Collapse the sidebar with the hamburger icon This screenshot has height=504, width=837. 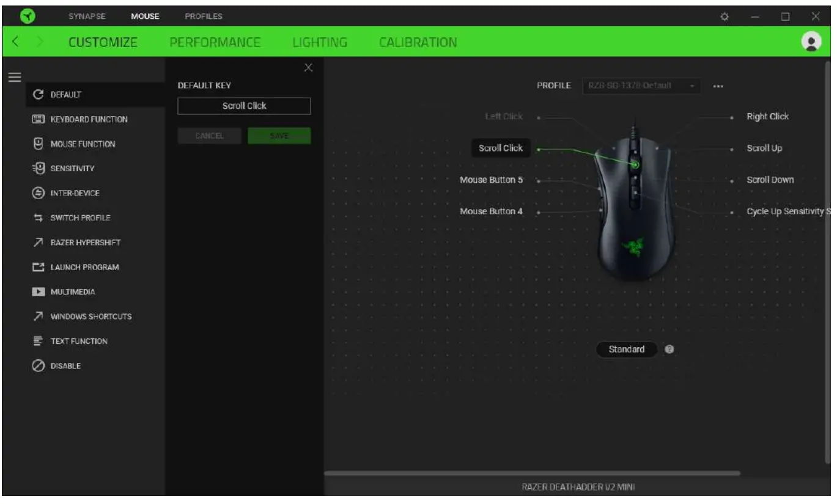14,78
